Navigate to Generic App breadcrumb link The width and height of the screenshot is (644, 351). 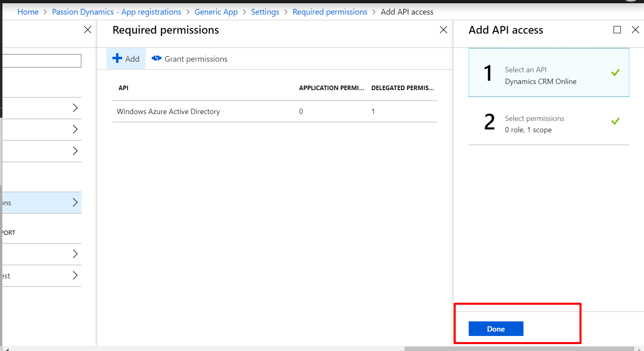[x=216, y=12]
